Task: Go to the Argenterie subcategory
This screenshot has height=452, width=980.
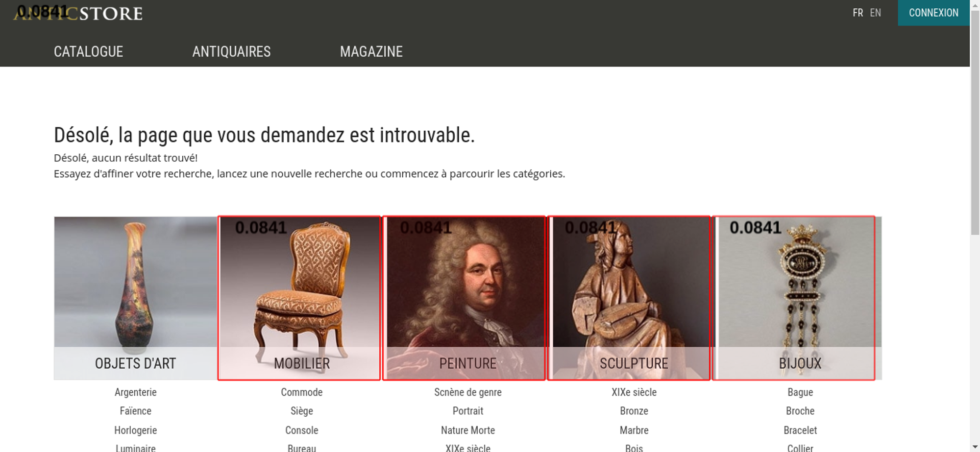Action: [x=136, y=392]
